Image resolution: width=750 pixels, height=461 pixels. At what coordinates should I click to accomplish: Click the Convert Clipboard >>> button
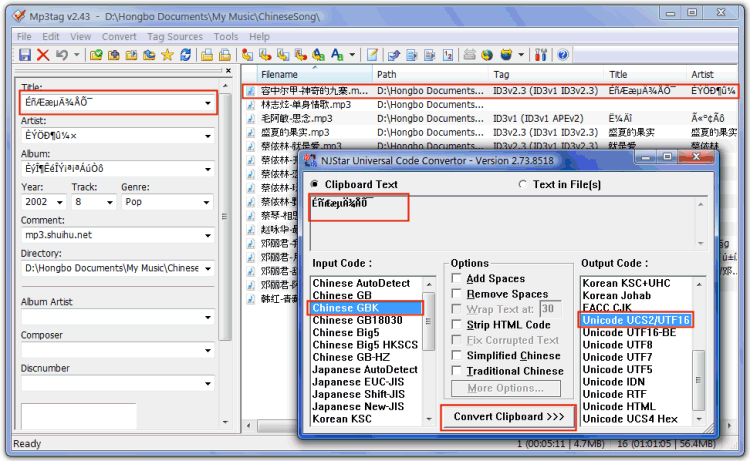click(x=508, y=417)
